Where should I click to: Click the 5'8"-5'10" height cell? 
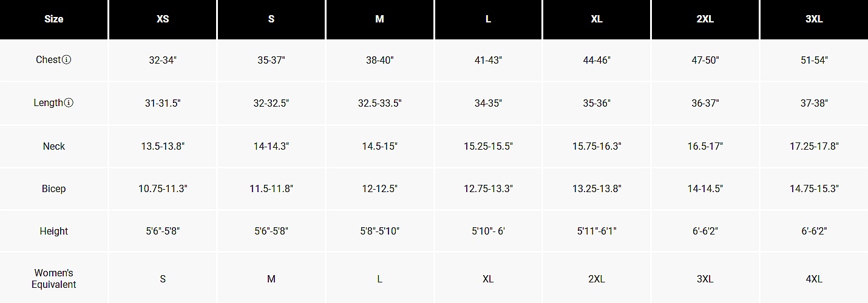click(x=379, y=231)
